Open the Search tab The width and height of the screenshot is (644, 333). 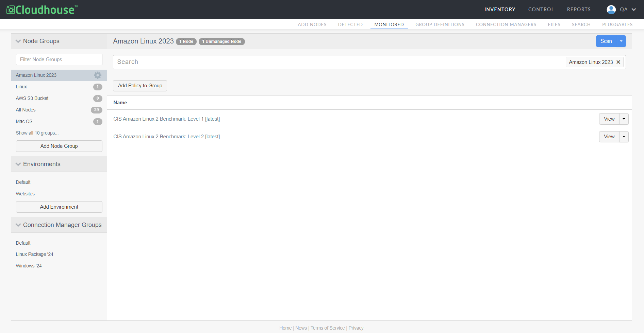coord(581,24)
